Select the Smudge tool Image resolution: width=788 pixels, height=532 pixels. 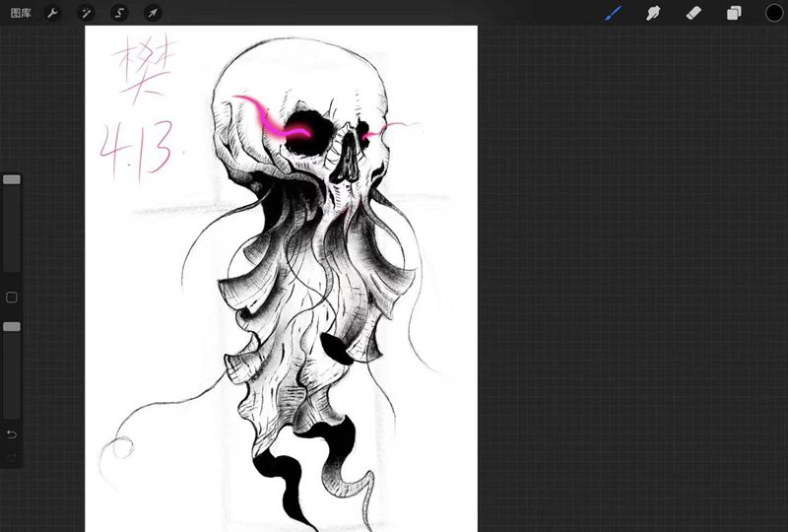652,13
